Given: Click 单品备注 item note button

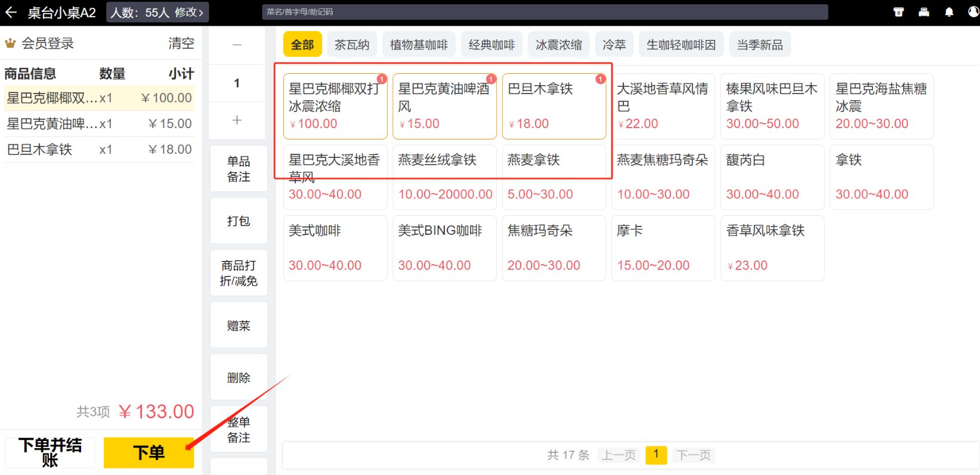Looking at the screenshot, I should (x=239, y=169).
